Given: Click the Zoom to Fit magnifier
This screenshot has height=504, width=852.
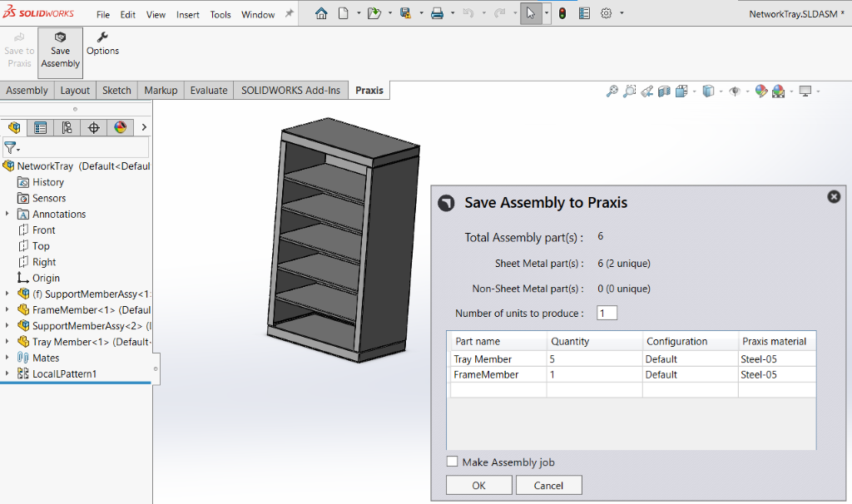Looking at the screenshot, I should (612, 91).
